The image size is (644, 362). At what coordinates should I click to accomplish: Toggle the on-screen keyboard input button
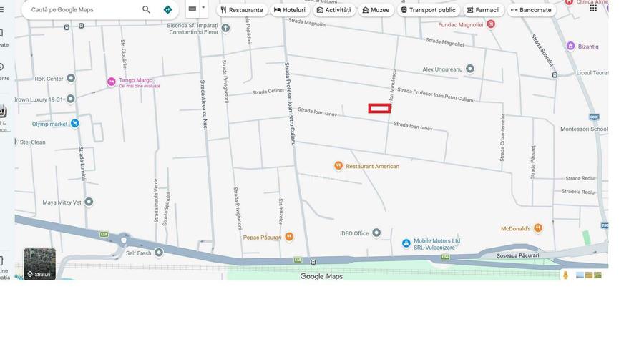[x=192, y=9]
